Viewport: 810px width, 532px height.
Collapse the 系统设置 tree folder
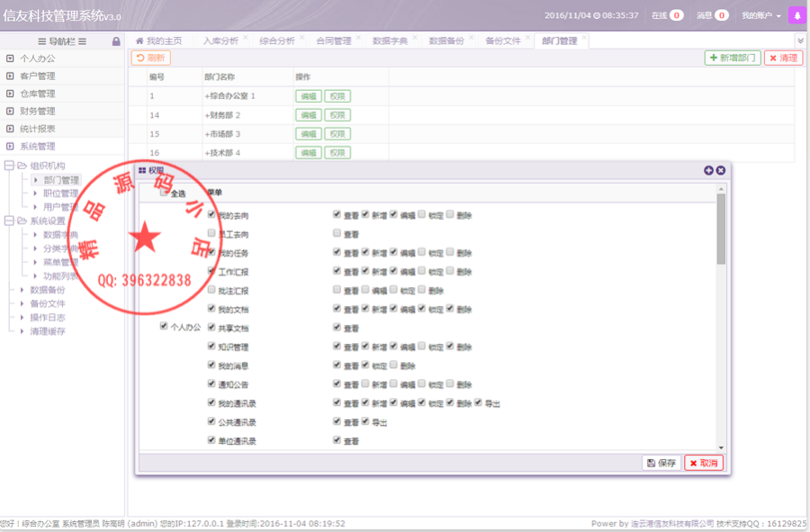click(x=9, y=221)
